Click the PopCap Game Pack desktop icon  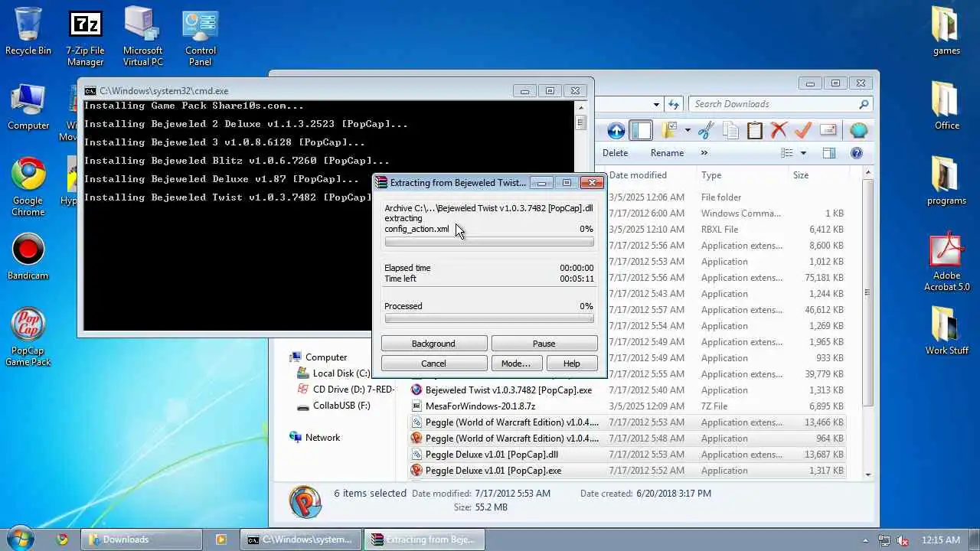point(28,337)
